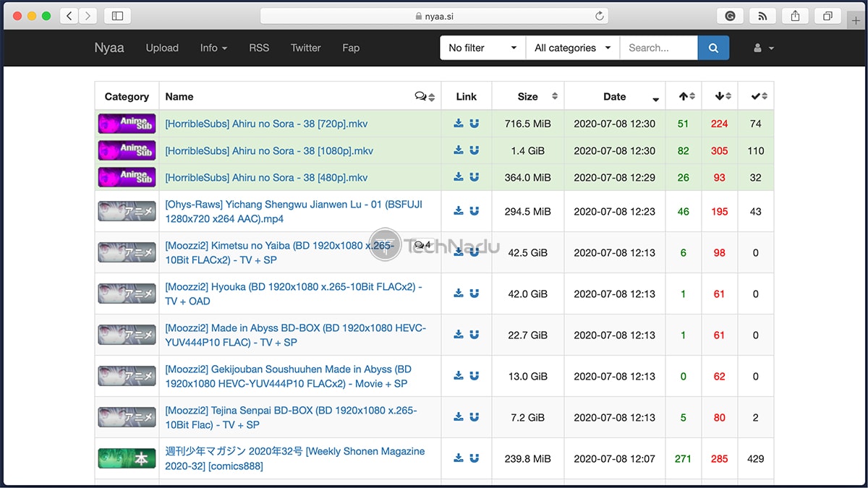Open the No filter dropdown
This screenshot has height=488, width=868.
click(483, 48)
